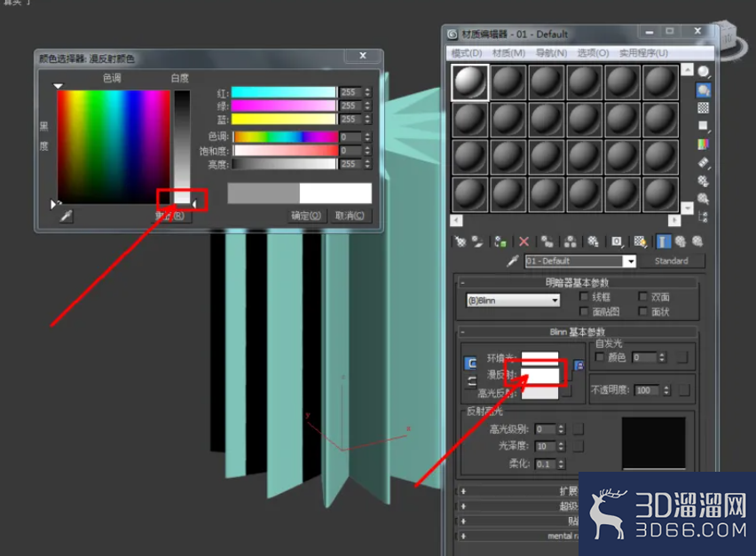
Task: Open Material ID Channel flyout
Action: [x=617, y=241]
